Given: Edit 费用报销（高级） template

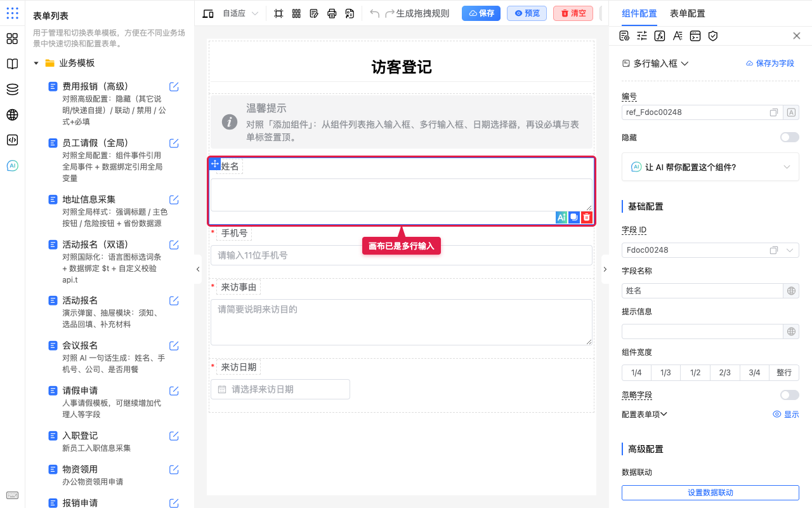Looking at the screenshot, I should point(174,87).
